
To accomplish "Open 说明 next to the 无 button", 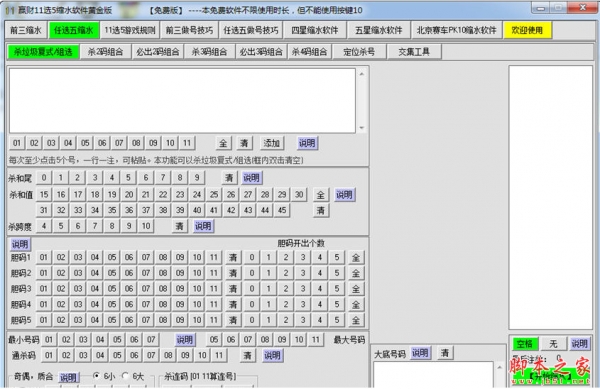I will point(579,344).
